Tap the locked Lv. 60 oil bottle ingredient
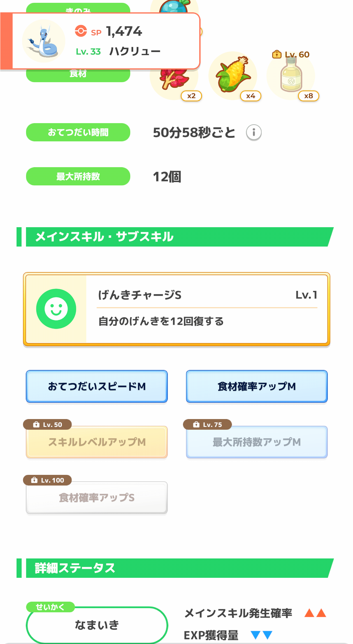Image resolution: width=353 pixels, height=644 pixels. (x=291, y=75)
